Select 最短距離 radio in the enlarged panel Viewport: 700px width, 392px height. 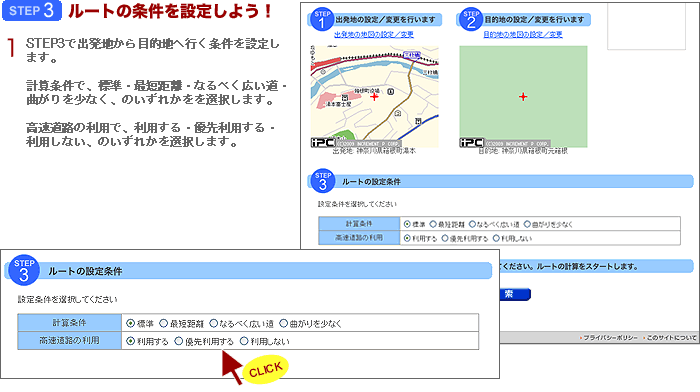point(163,323)
